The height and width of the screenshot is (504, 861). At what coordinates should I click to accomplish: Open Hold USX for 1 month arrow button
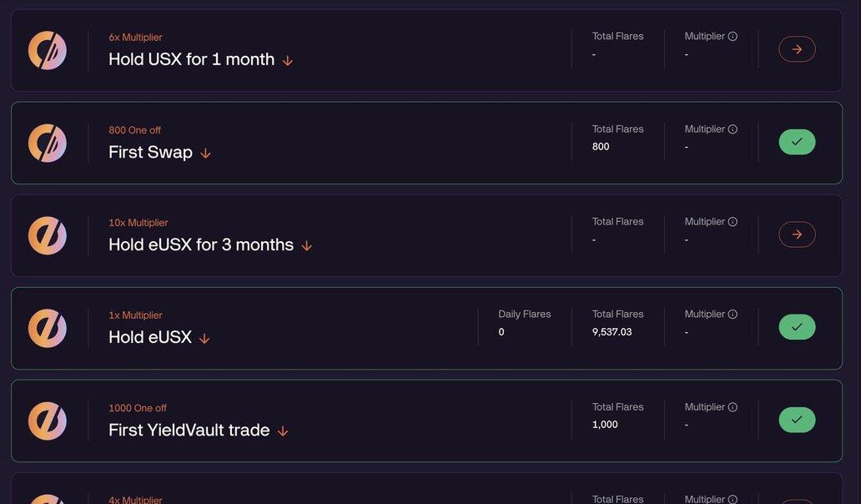pyautogui.click(x=797, y=49)
